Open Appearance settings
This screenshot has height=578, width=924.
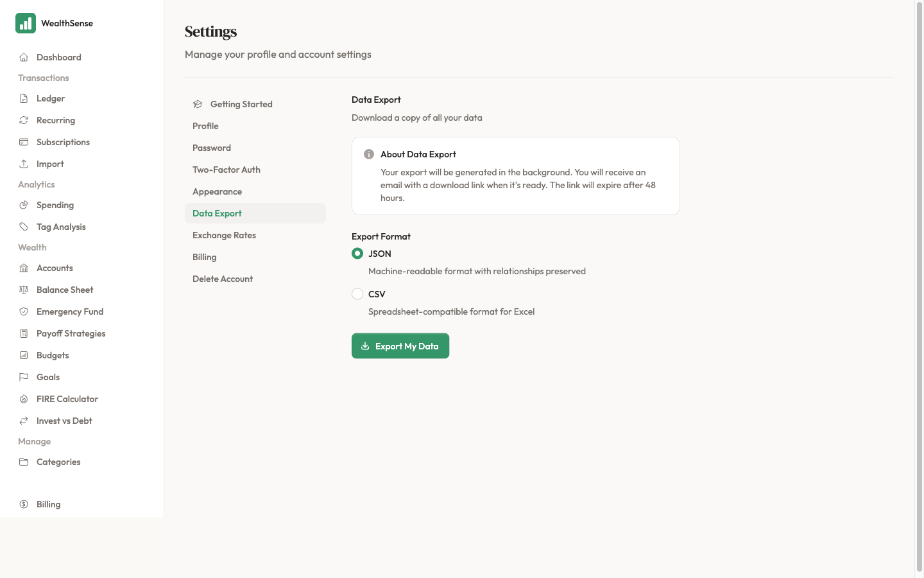(255, 191)
